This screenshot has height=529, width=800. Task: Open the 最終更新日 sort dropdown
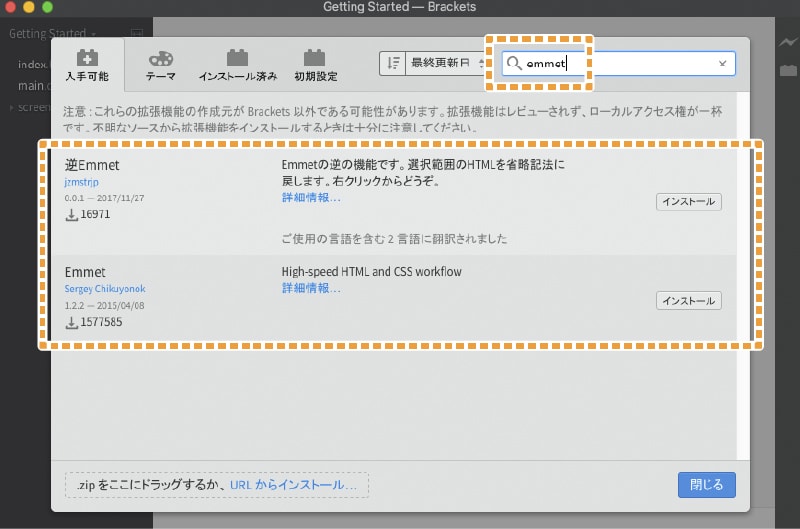445,63
